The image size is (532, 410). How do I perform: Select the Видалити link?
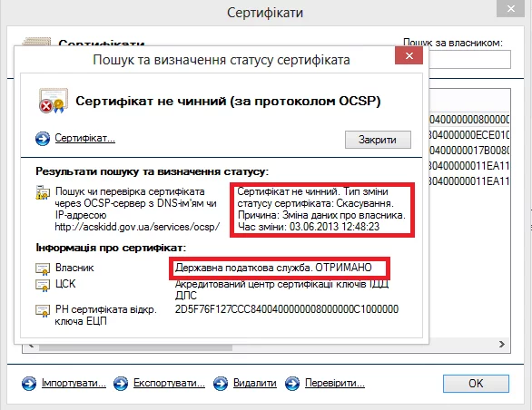click(255, 383)
